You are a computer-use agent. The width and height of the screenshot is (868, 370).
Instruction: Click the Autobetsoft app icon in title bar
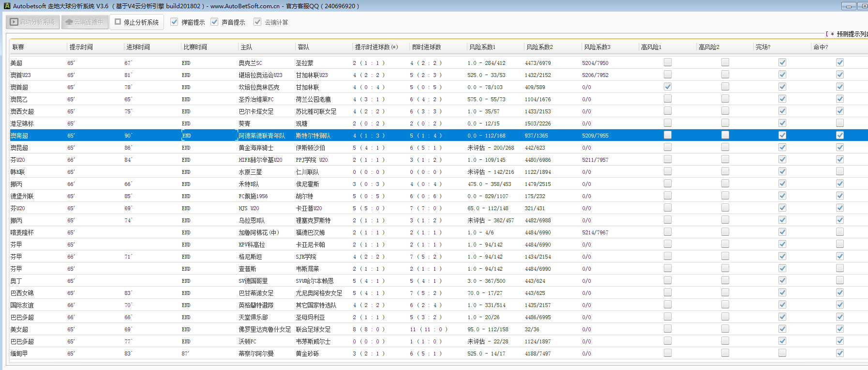[7, 6]
